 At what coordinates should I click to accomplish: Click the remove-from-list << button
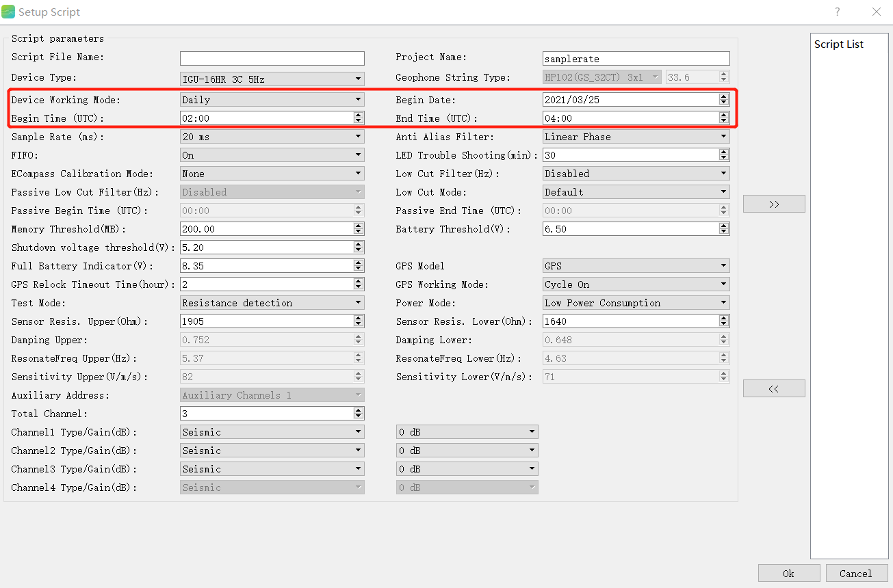(x=774, y=388)
